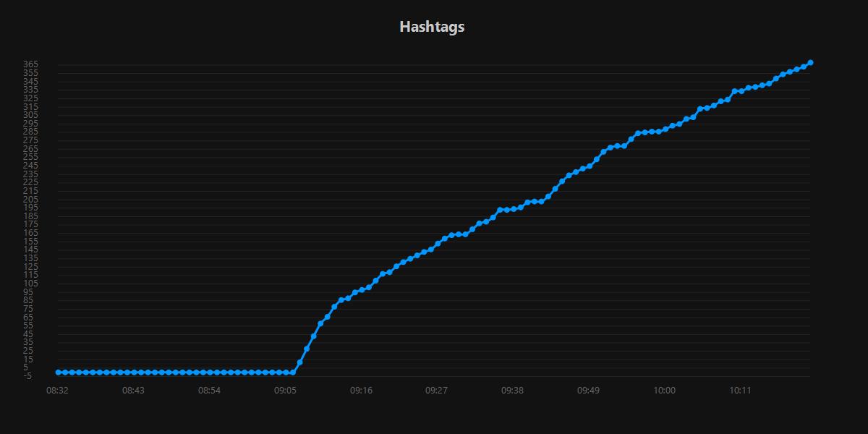Select the 09:38 x-axis label
Viewport: 868px width, 434px height.
514,389
